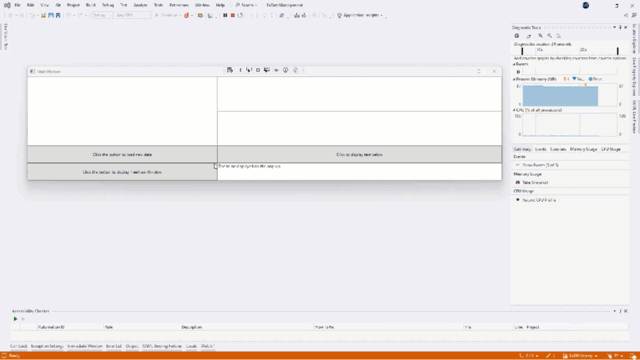Click the Process Memory usage graph
The image size is (640, 360).
coord(570,95)
